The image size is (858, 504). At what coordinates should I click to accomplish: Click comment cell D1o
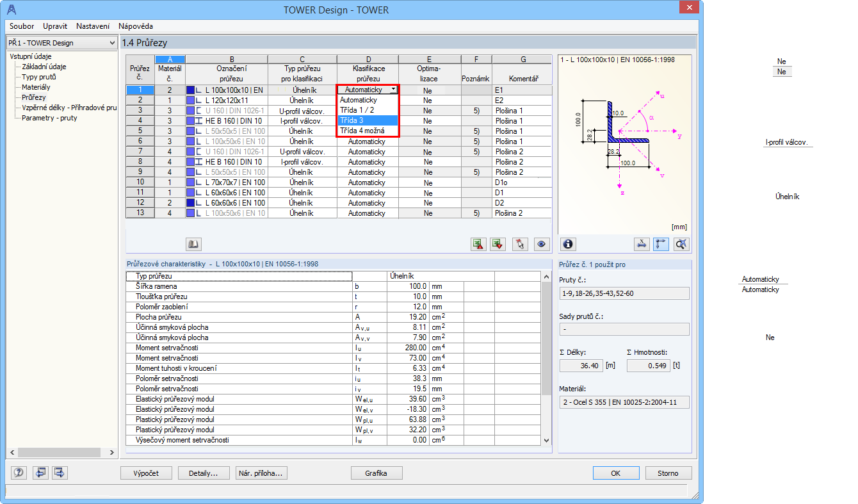[x=522, y=183]
